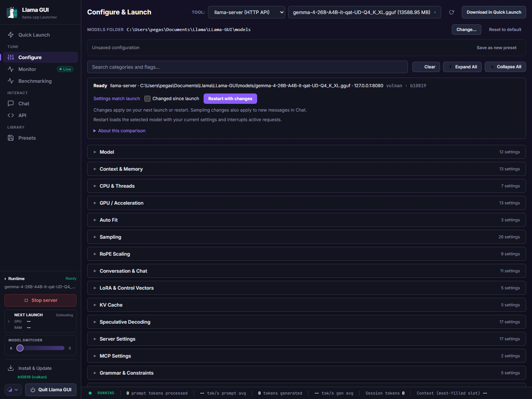
Task: Click Download in Quick Launch button
Action: [x=494, y=12]
